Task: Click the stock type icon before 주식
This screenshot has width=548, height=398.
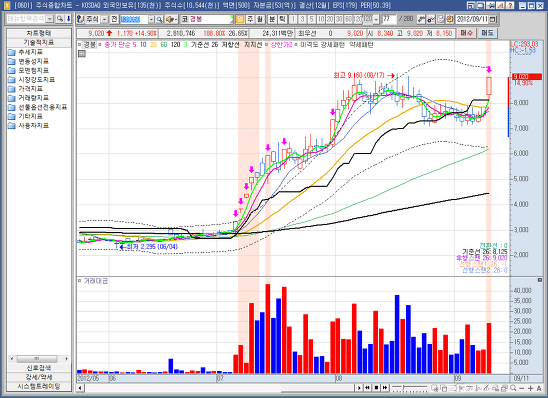Action: (80, 19)
